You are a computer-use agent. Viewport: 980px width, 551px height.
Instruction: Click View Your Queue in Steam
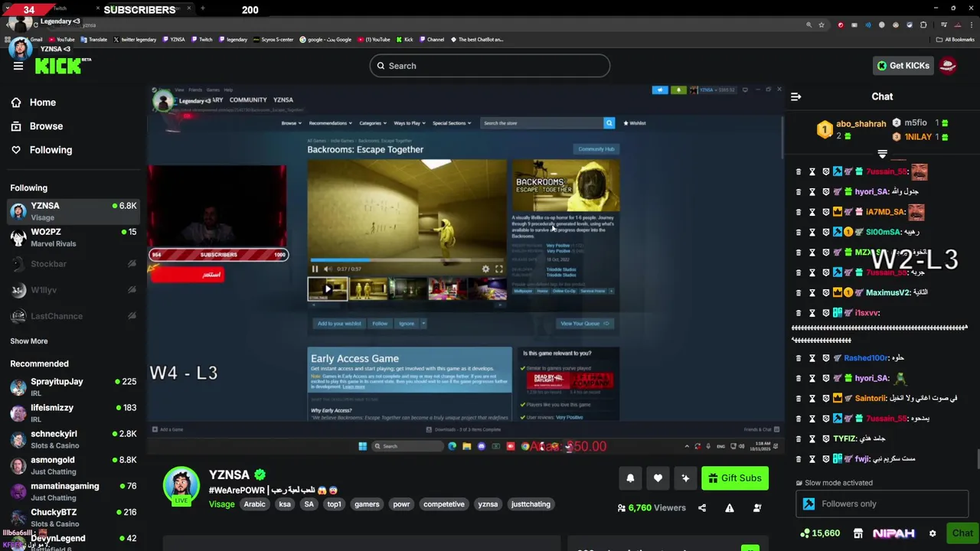click(x=585, y=324)
